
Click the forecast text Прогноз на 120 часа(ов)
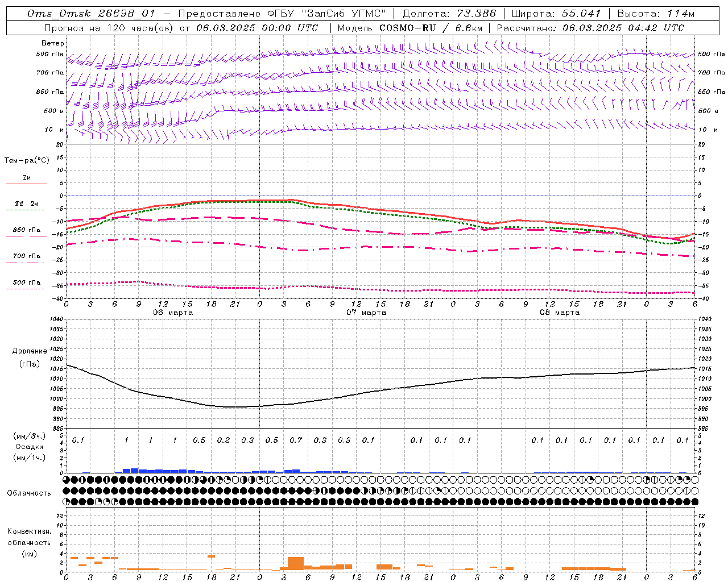pyautogui.click(x=109, y=28)
